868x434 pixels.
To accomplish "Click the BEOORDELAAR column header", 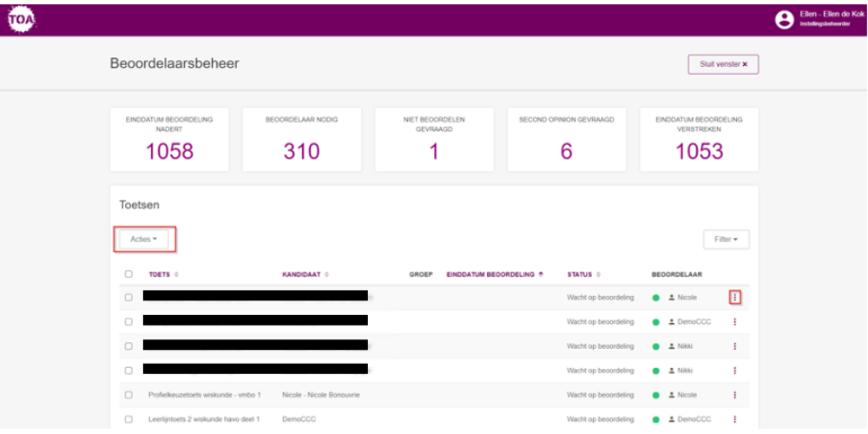I will (x=675, y=274).
